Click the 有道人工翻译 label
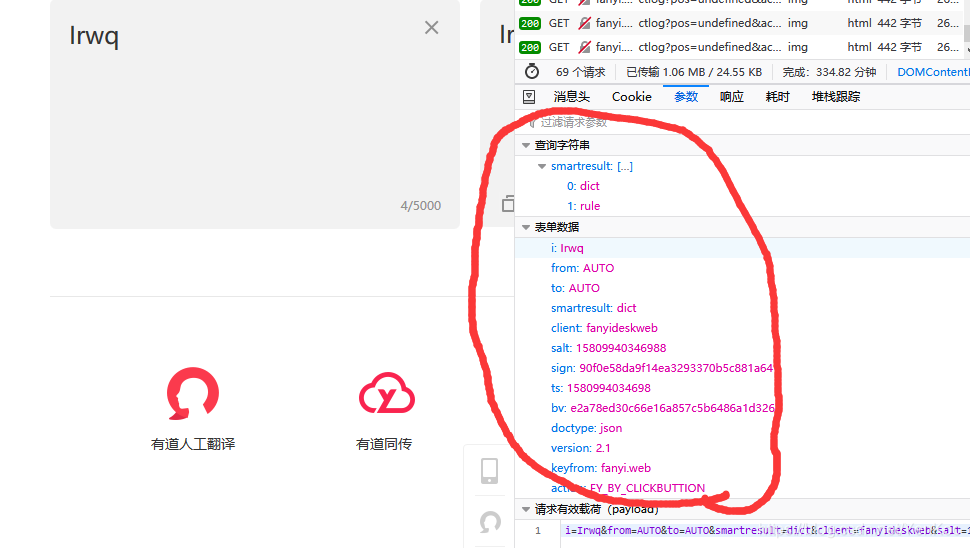970x548 pixels. [193, 443]
